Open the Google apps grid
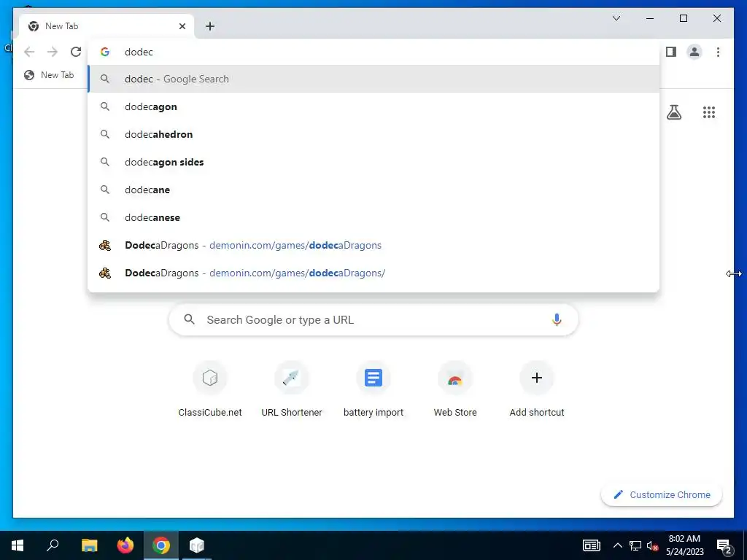The height and width of the screenshot is (560, 747). coord(709,112)
